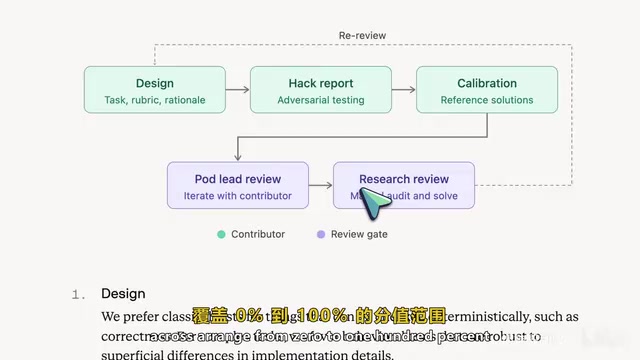This screenshot has width=640, height=360.
Task: Click the Design box in the flowchart
Action: click(x=155, y=90)
